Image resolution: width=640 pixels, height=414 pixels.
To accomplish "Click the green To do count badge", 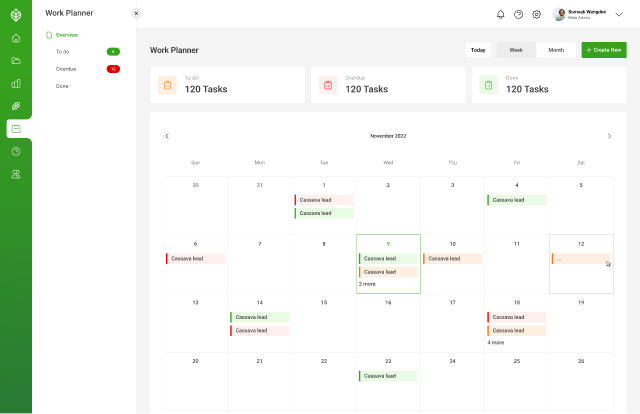I will point(113,52).
